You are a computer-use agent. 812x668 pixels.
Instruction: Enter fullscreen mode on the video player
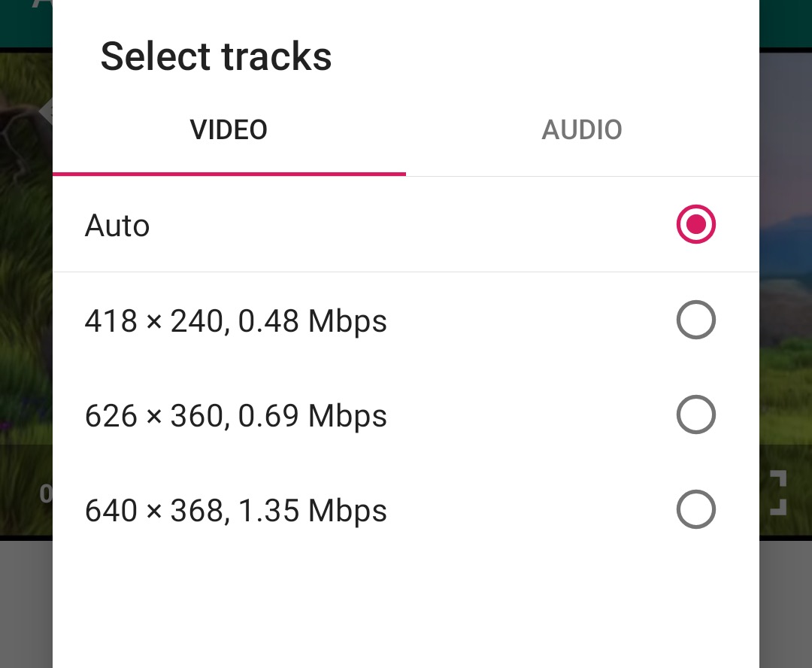coord(778,494)
